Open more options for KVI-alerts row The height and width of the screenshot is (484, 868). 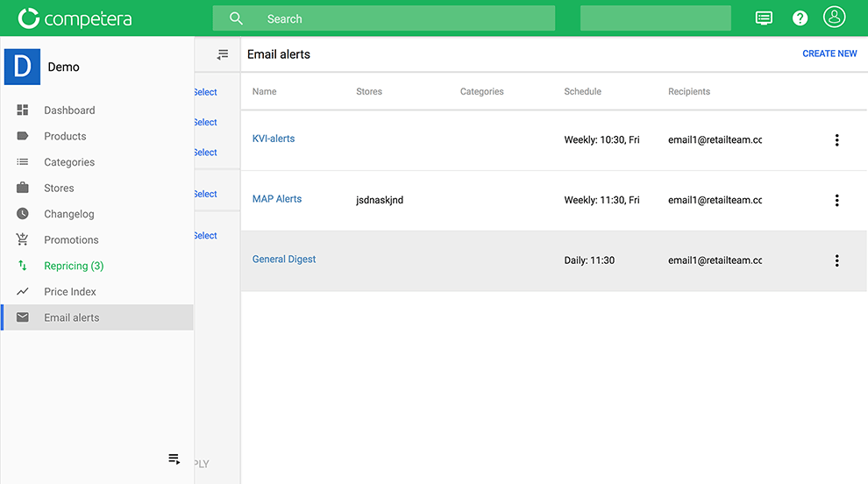pos(836,140)
